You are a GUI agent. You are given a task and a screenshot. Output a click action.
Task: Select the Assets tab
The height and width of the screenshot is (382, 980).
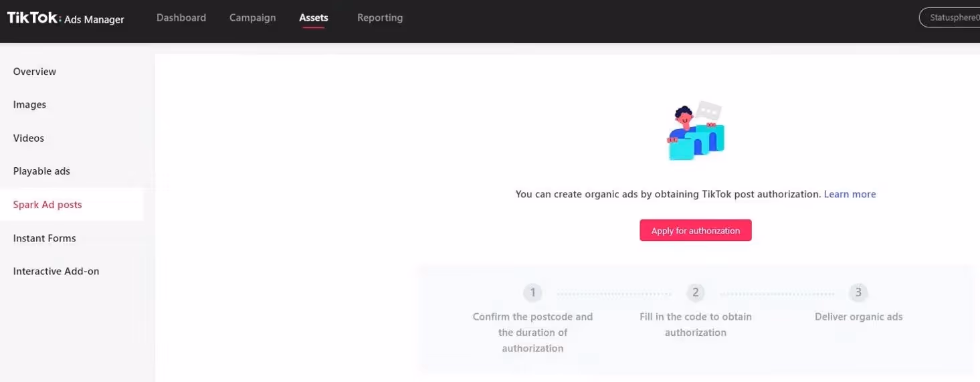click(x=314, y=18)
